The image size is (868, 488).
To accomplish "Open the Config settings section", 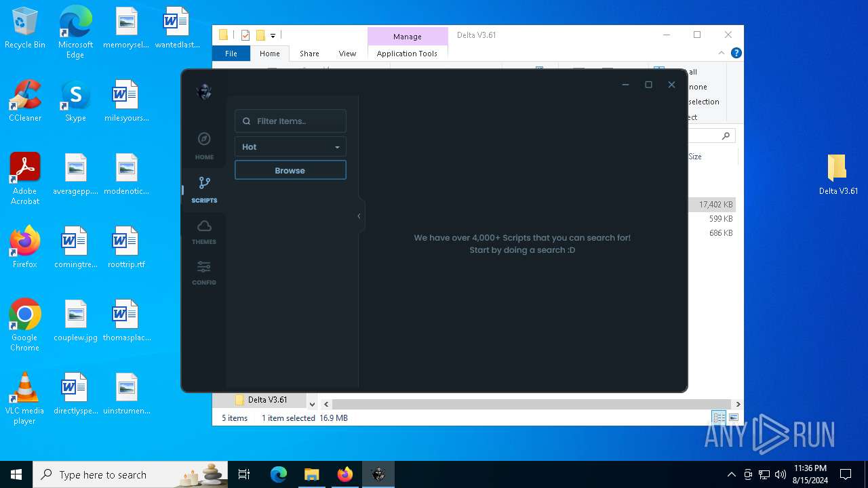I will pos(204,272).
